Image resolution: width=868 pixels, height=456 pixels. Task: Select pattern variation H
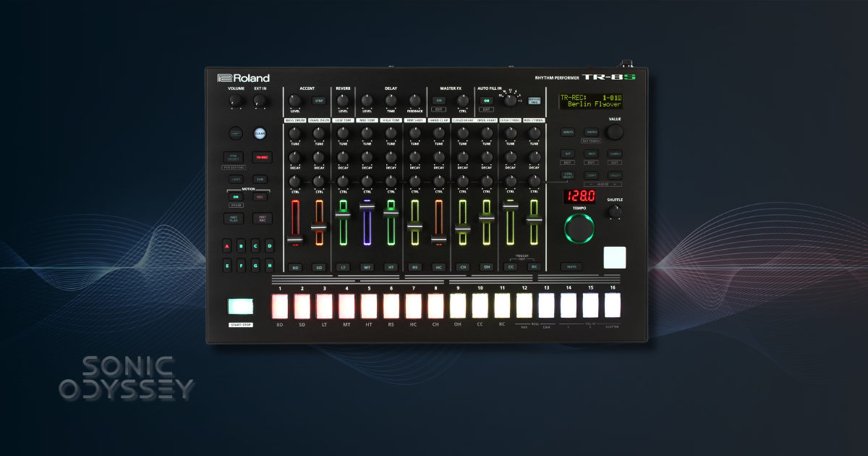pyautogui.click(x=269, y=266)
